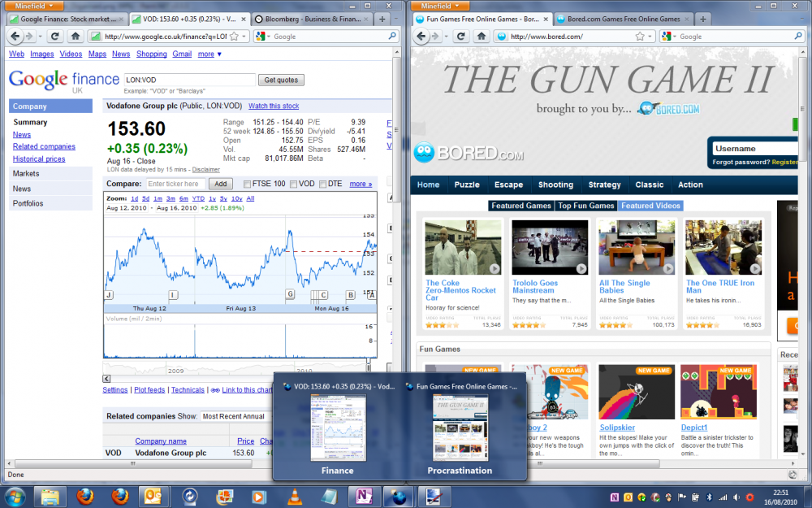Switch to Bloomberg - Business & Finance tab

point(313,20)
